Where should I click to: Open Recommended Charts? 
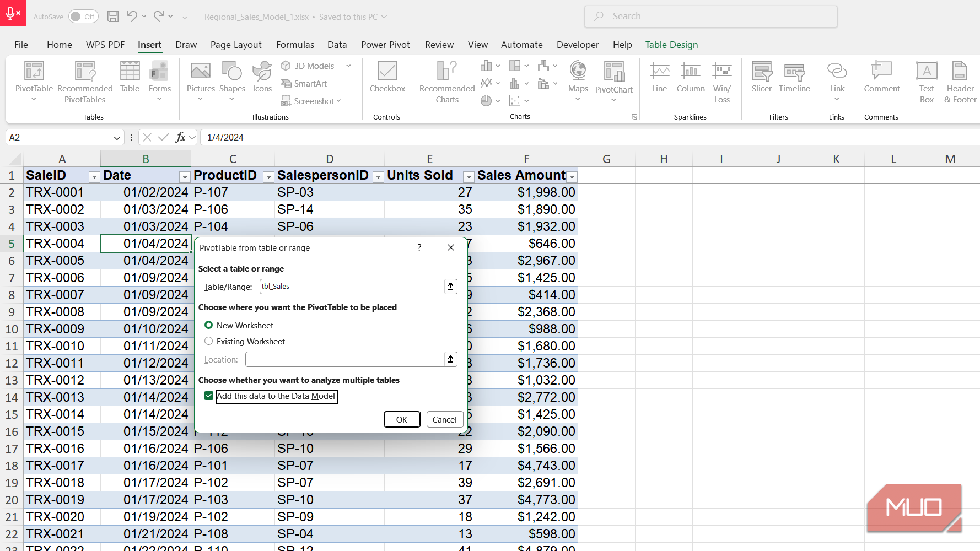click(x=447, y=82)
